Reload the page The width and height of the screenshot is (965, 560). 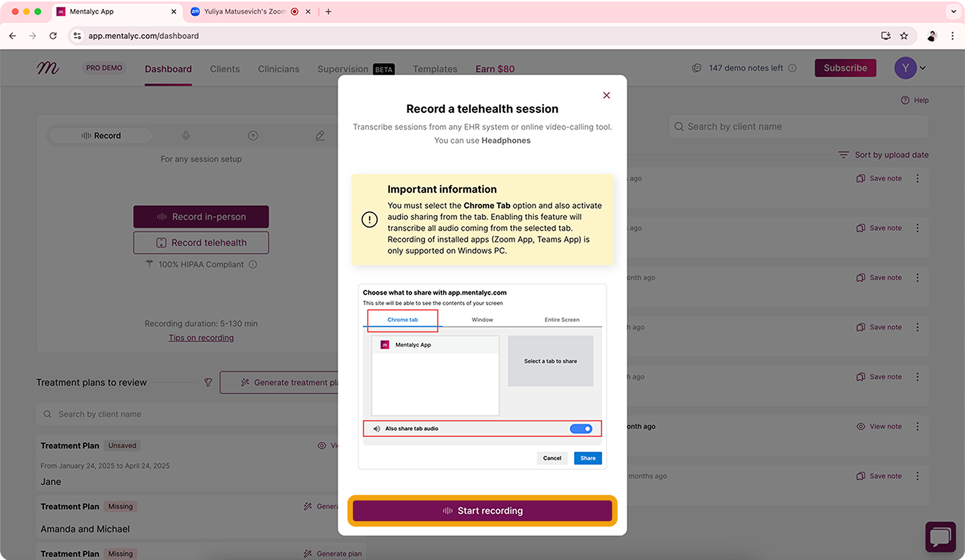(x=53, y=35)
